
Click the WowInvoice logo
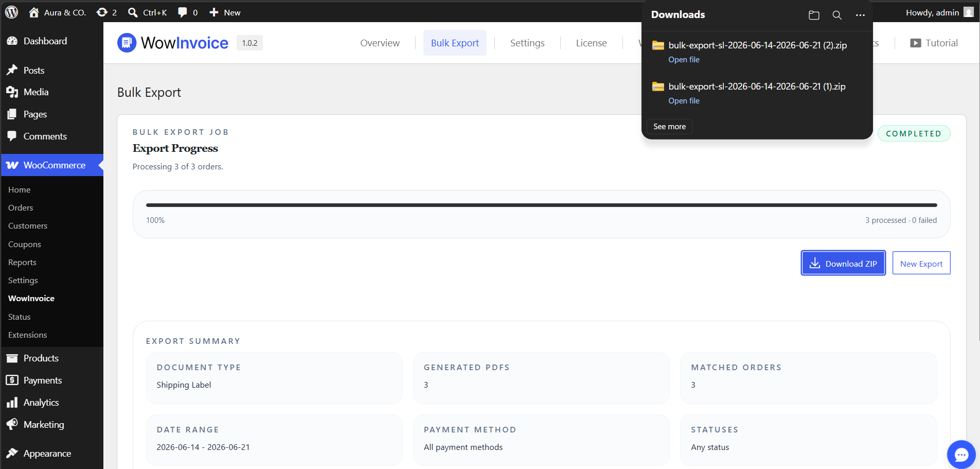tap(173, 43)
